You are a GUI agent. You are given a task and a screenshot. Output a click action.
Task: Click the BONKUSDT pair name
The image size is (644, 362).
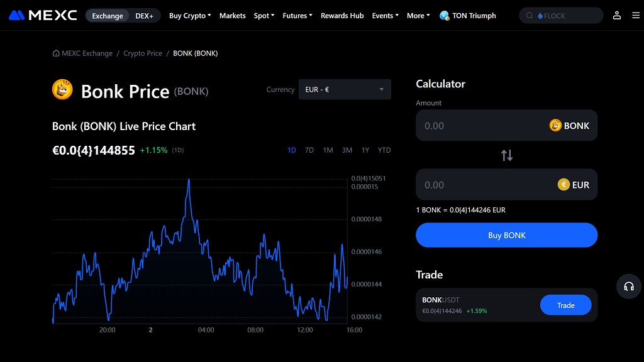pyautogui.click(x=441, y=300)
